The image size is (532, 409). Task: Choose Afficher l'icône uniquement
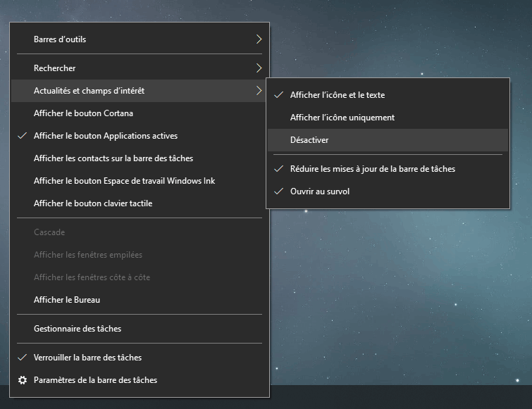342,118
